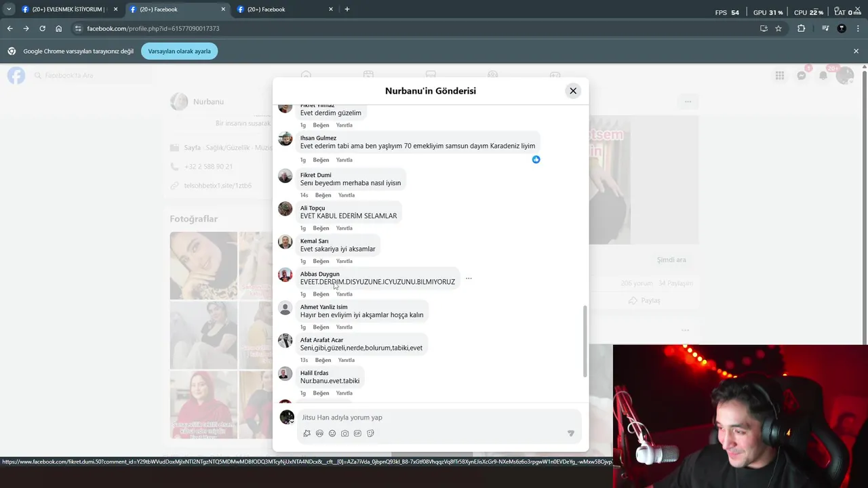The height and width of the screenshot is (488, 868).
Task: Click the Paylaş button behind the dialog
Action: point(644,300)
